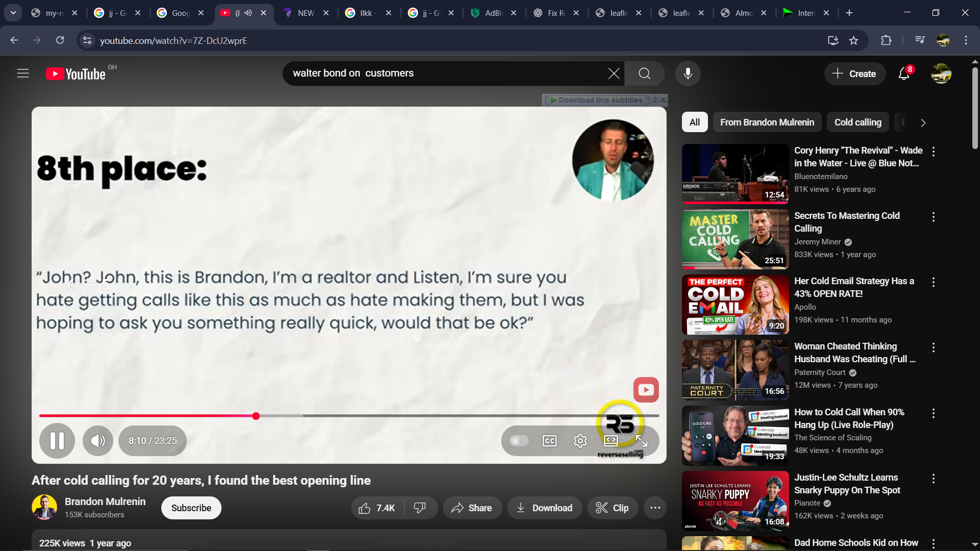
Task: Click Download this subtitles link
Action: tap(600, 100)
